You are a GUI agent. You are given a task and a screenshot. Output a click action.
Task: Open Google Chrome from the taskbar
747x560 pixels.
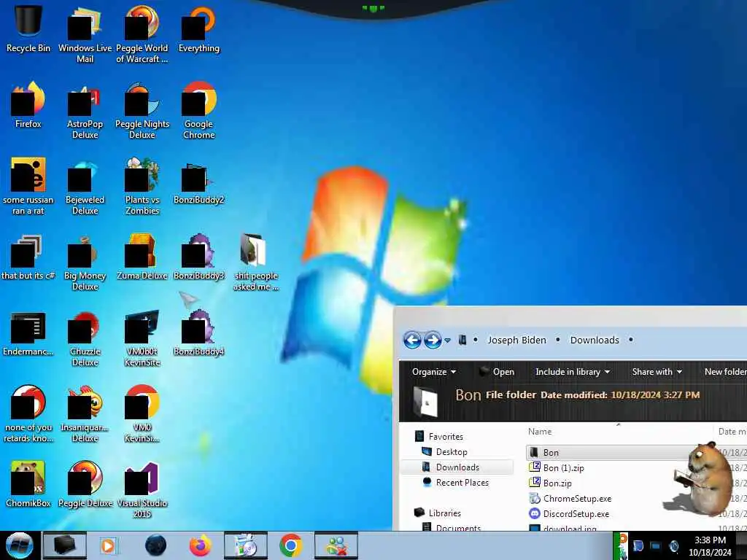coord(290,545)
